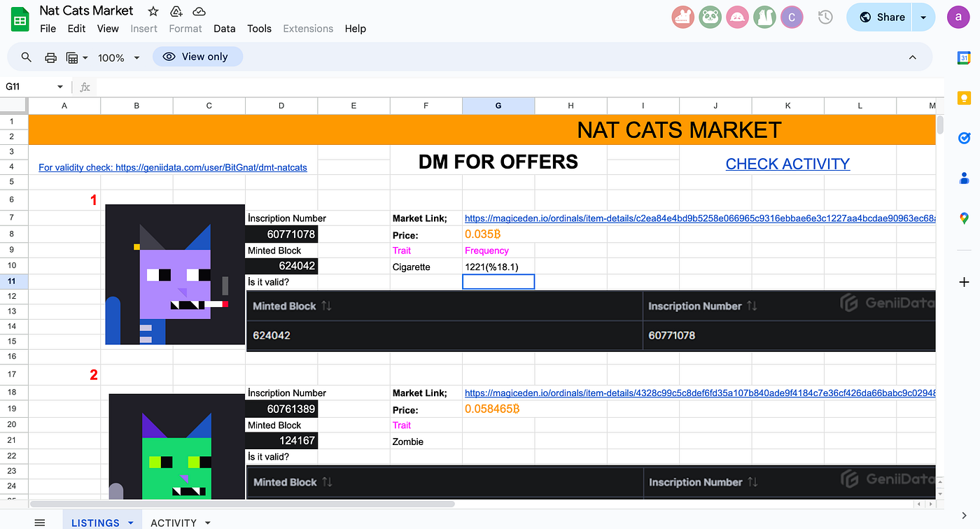The width and height of the screenshot is (980, 529).
Task: Click the plus icon to get add-ons
Action: 964,282
